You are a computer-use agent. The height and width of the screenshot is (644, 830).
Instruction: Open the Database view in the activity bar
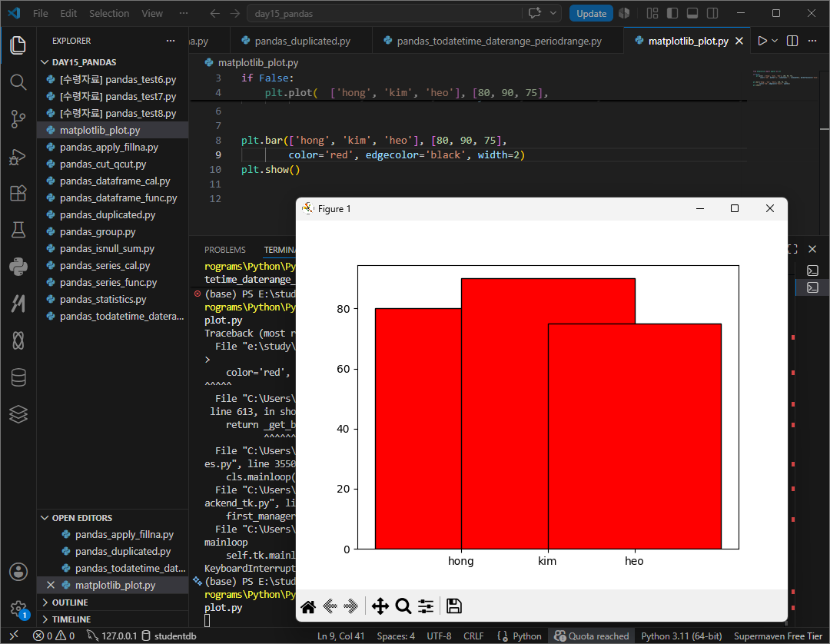[18, 377]
